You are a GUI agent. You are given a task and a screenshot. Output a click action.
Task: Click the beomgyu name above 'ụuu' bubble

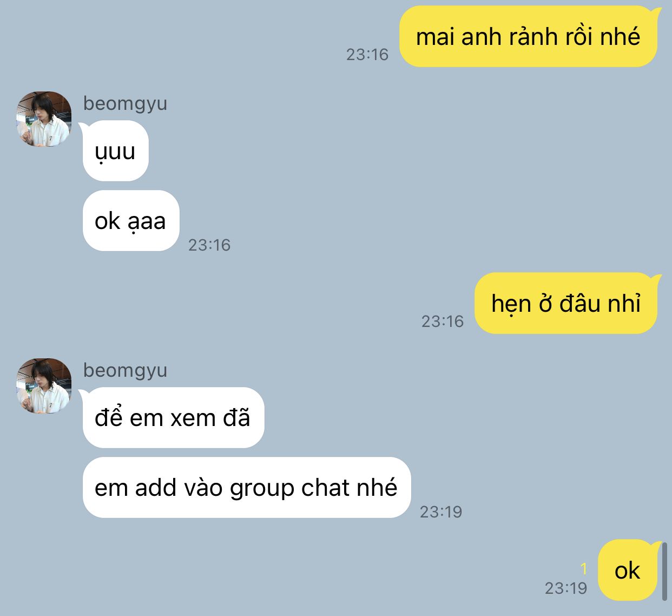coord(125,103)
